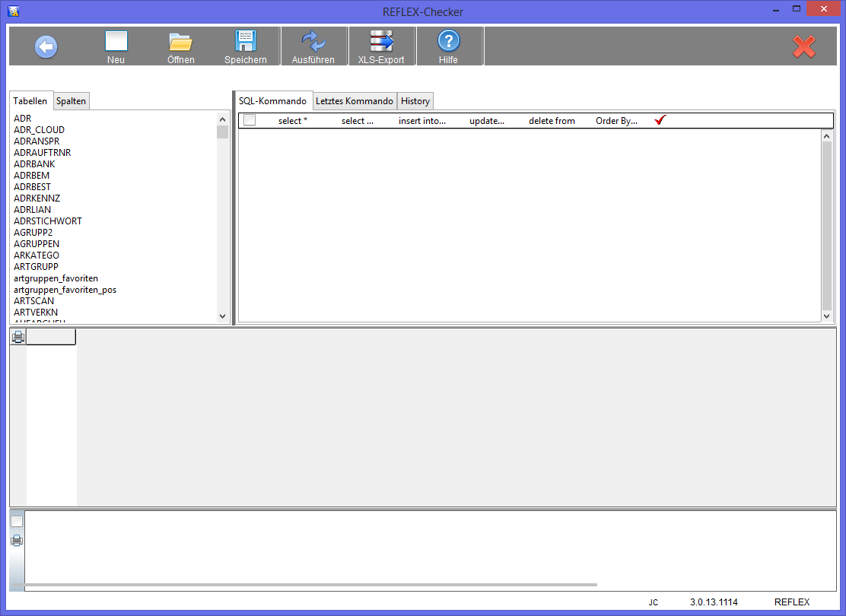The width and height of the screenshot is (846, 616).
Task: Insert 'Order By...' clause
Action: [x=617, y=121]
